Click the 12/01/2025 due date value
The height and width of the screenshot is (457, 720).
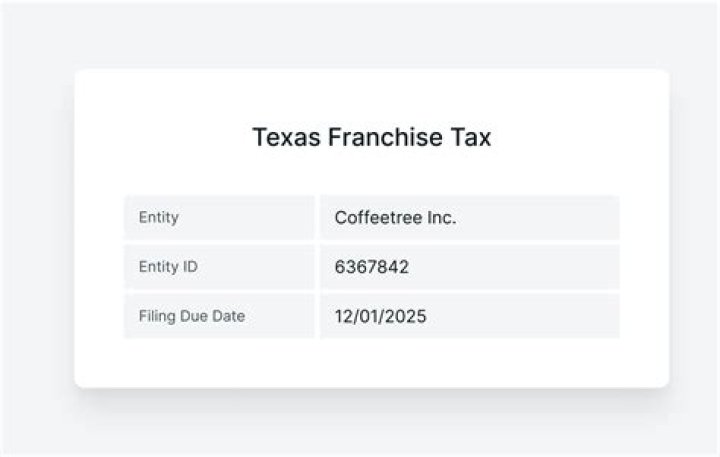point(380,316)
